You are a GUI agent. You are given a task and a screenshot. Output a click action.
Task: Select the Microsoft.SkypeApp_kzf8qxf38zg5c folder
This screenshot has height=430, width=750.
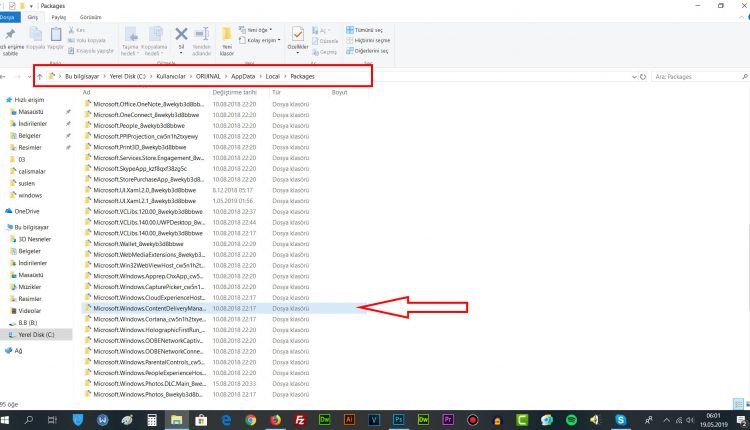(x=140, y=168)
